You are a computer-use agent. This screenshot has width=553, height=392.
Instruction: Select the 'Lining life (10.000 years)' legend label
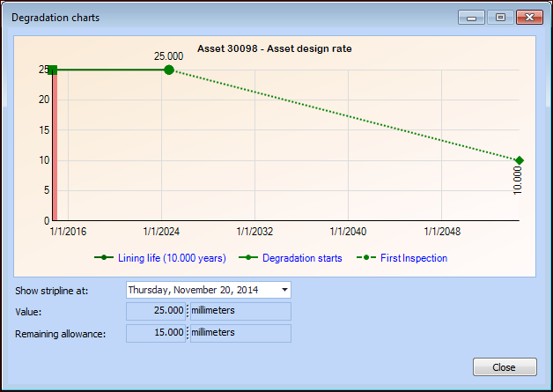pos(172,258)
